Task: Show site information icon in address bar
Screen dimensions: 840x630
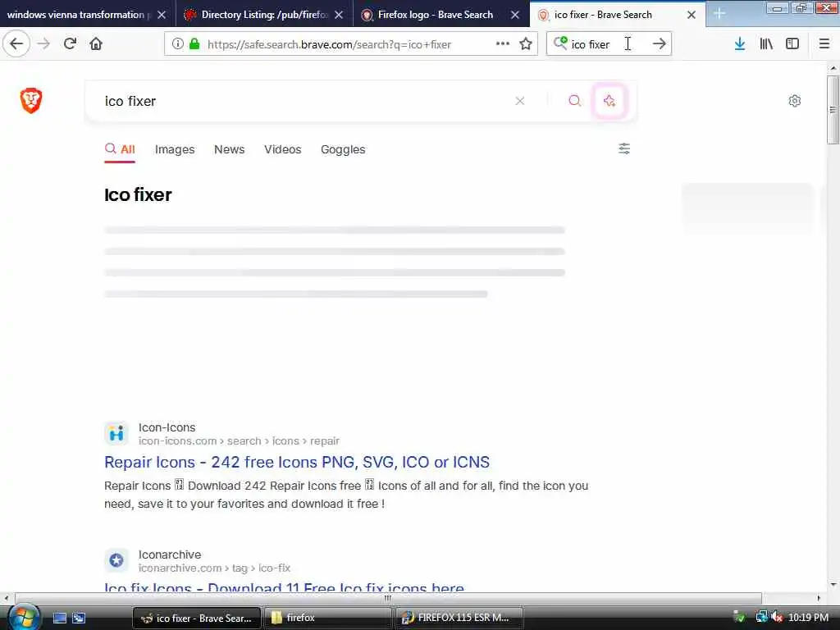Action: coord(178,44)
